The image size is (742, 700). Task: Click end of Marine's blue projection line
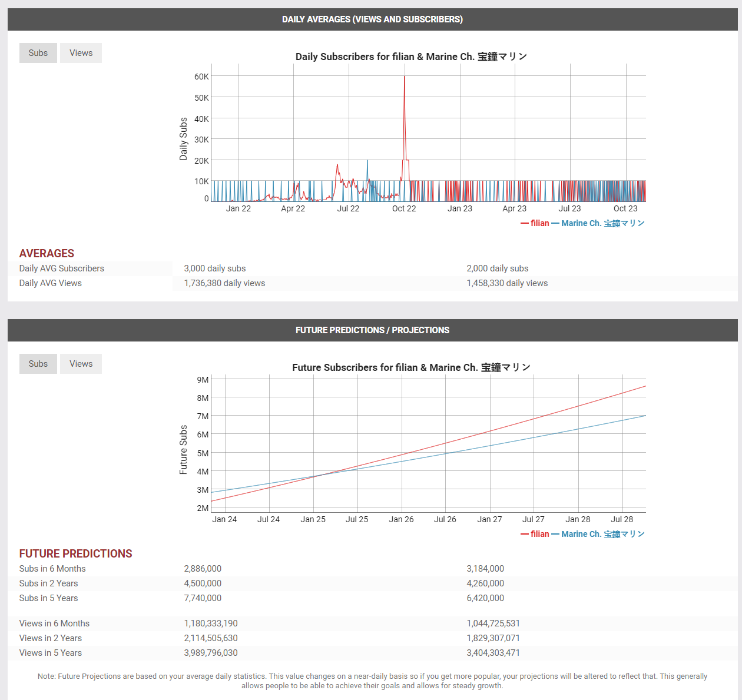(645, 416)
